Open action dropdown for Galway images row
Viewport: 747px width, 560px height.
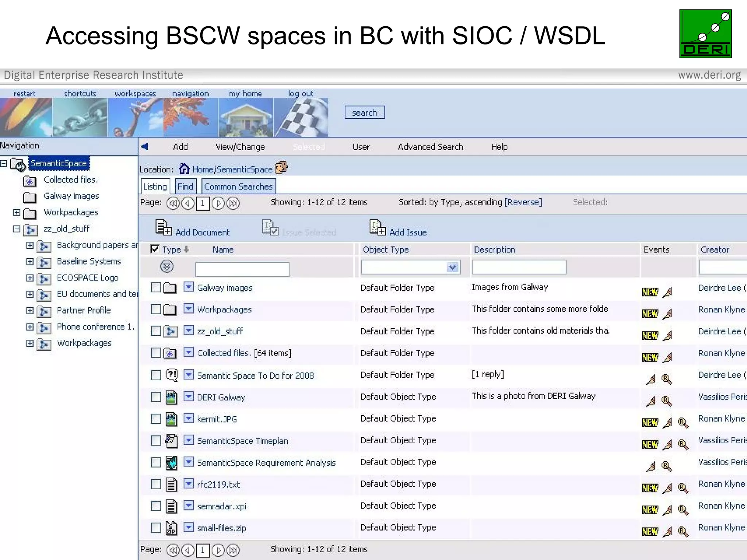tap(188, 287)
